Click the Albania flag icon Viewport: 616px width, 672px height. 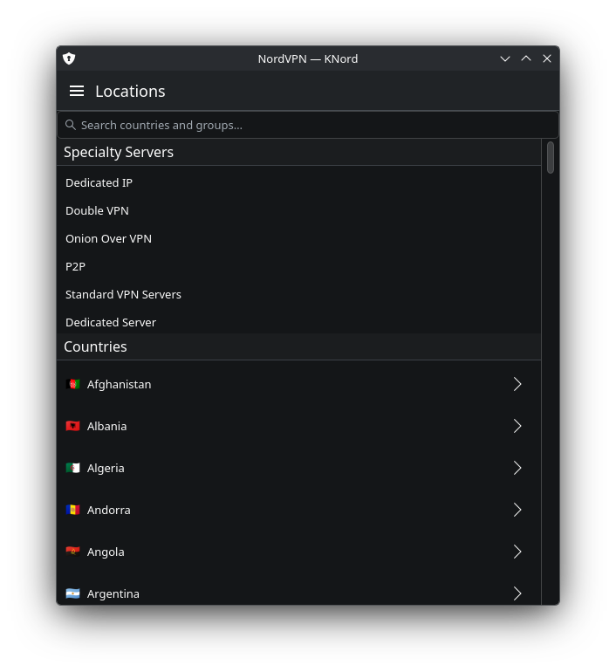(72, 426)
